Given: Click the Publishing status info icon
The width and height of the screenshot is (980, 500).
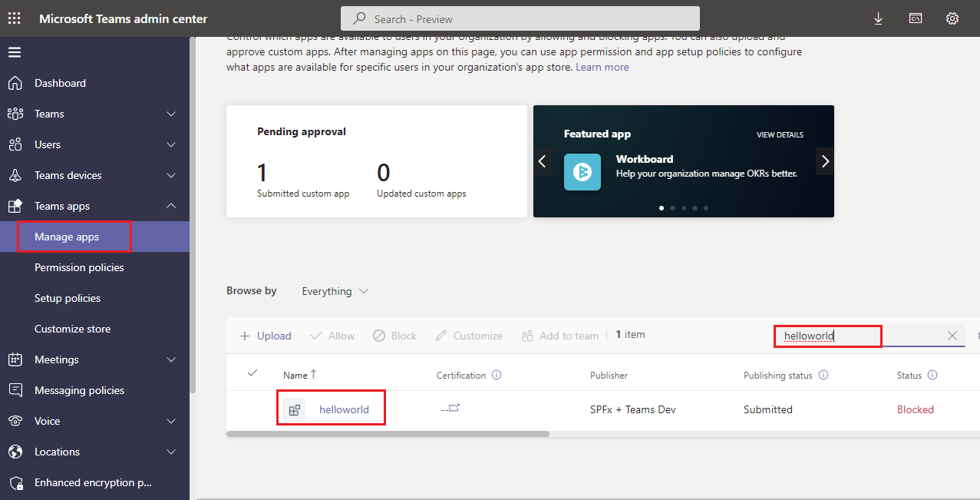Looking at the screenshot, I should point(823,376).
